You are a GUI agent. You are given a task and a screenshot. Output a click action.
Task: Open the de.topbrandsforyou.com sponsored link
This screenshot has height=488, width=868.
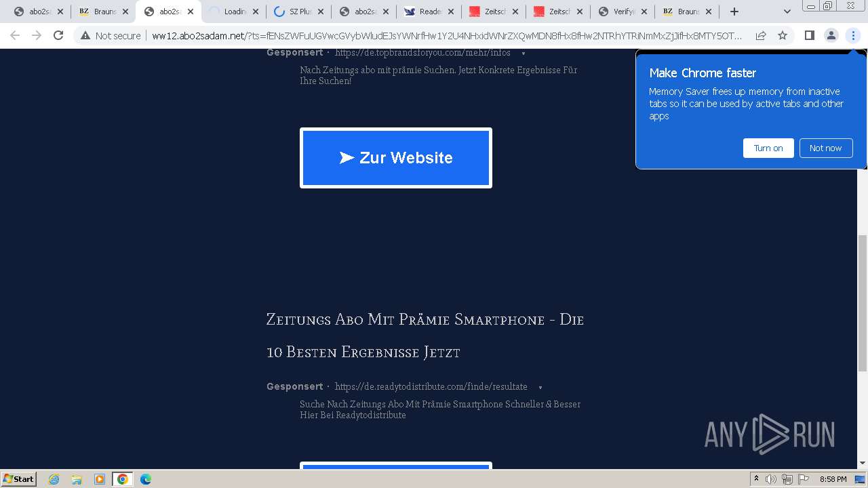(x=422, y=53)
